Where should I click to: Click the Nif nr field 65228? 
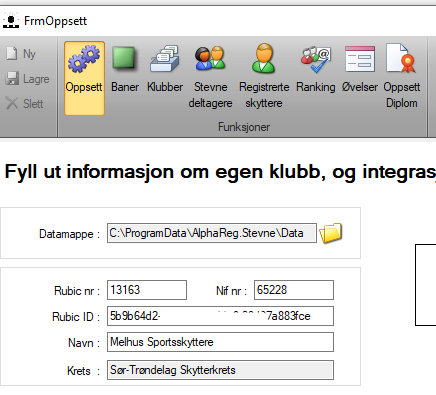pos(294,290)
